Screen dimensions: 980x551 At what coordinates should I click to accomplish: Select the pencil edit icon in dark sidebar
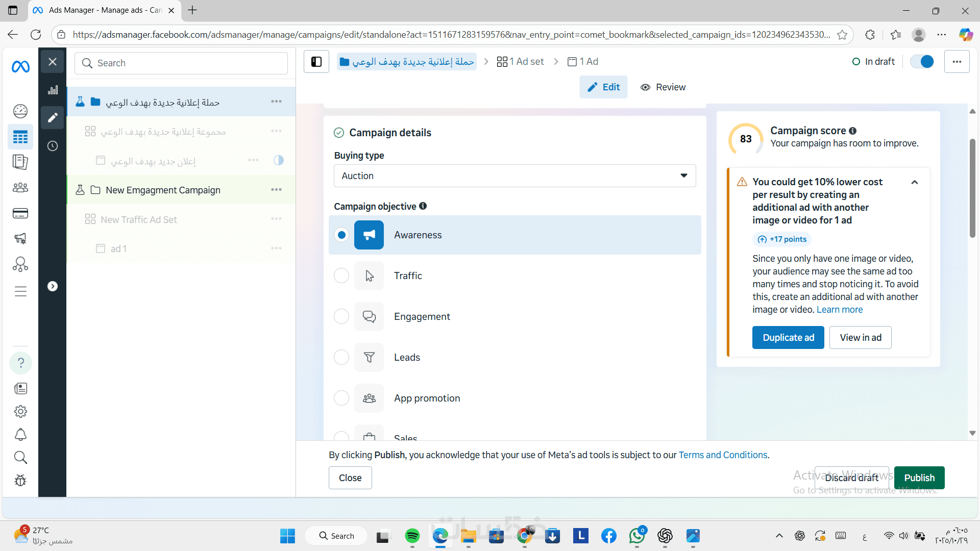coord(53,118)
